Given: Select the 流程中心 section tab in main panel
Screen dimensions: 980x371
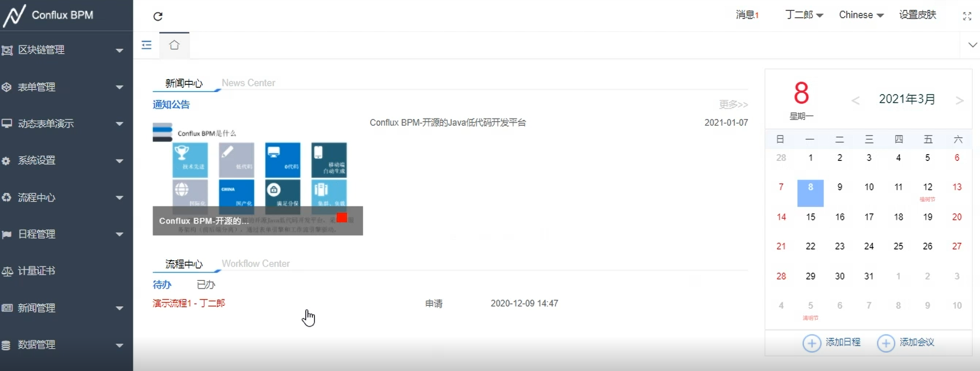Looking at the screenshot, I should click(184, 264).
